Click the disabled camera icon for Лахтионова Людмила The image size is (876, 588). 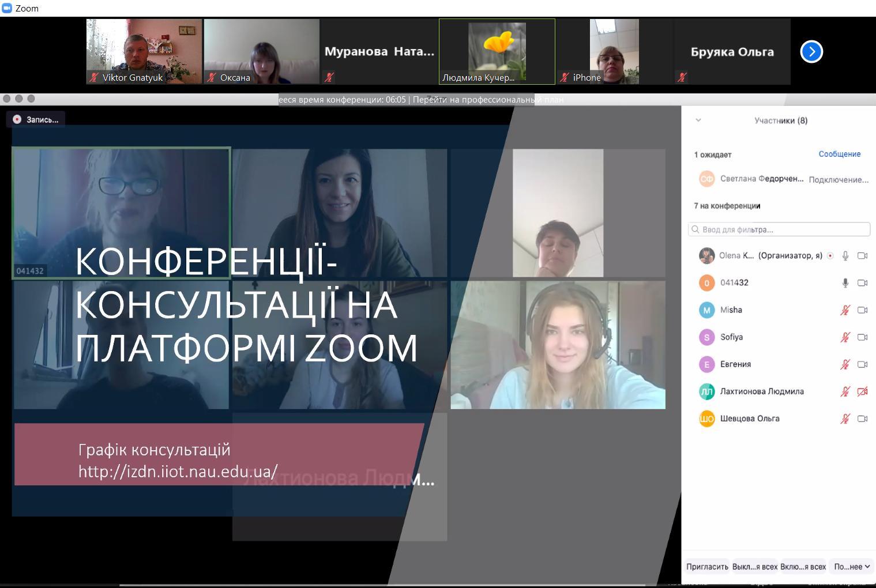862,391
